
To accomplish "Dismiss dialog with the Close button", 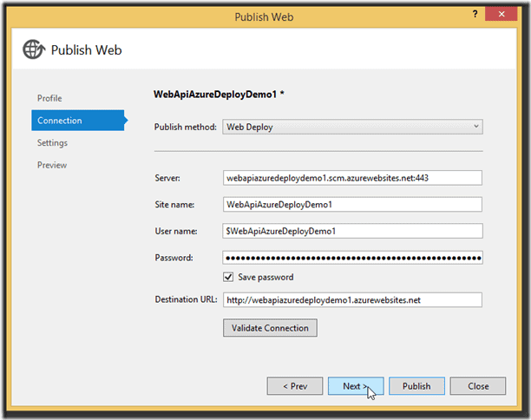I will pos(478,386).
